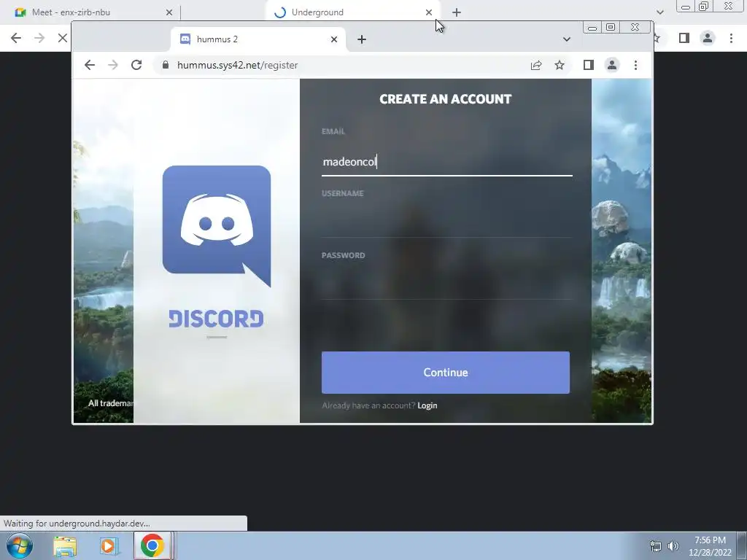Reload the hummus.sys42.net page
Screen dimensions: 747x560
136,65
